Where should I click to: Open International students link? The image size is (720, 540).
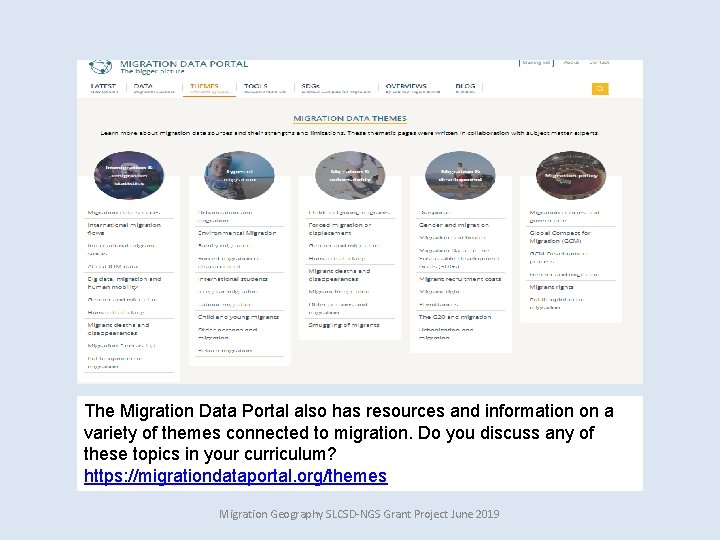pyautogui.click(x=233, y=279)
